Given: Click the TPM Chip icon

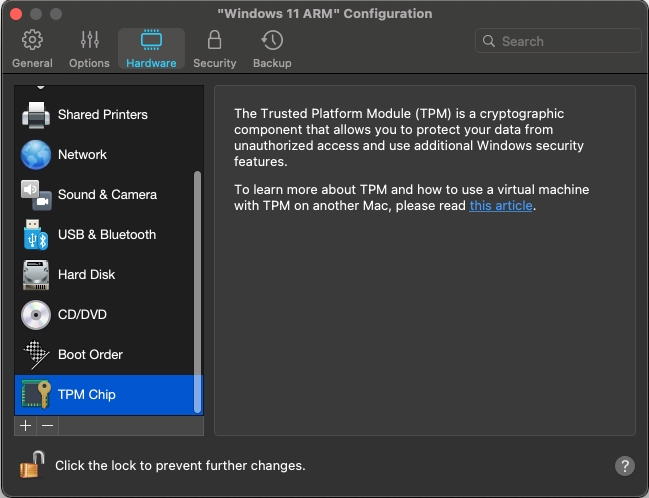Looking at the screenshot, I should (36, 395).
